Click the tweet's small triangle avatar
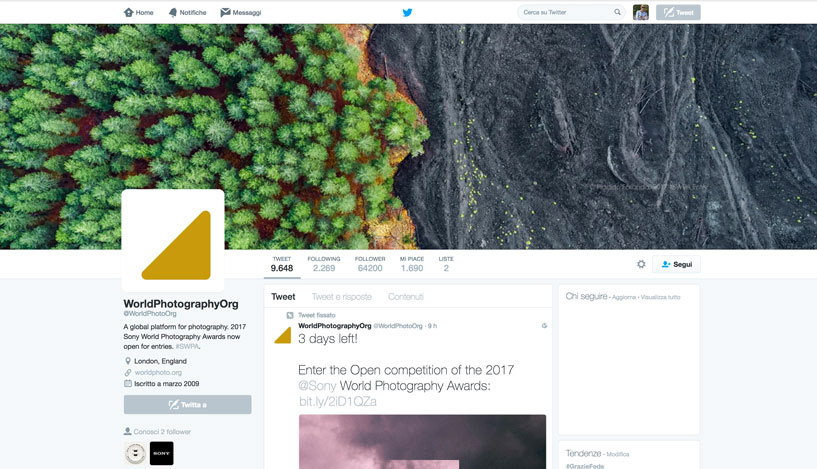The height and width of the screenshot is (469, 817). tap(283, 335)
